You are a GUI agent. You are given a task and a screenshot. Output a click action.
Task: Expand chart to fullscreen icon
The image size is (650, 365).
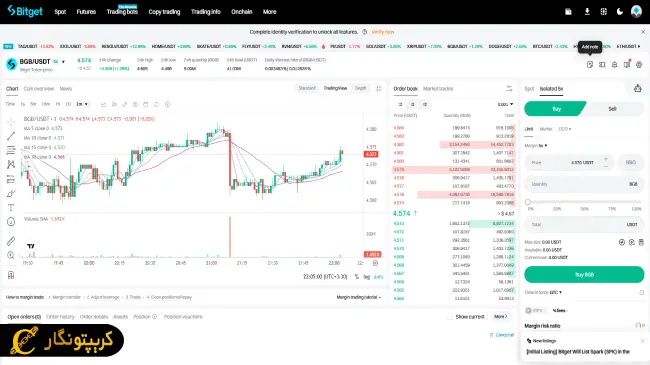tap(378, 88)
